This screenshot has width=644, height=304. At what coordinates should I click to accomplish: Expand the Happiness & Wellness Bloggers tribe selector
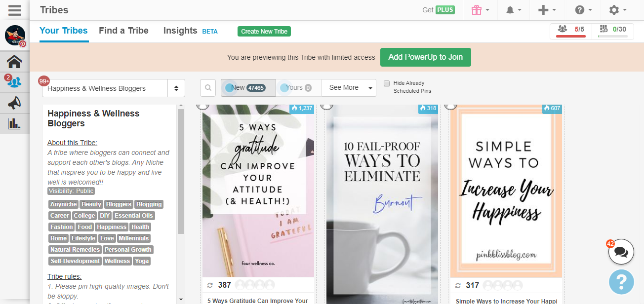click(x=113, y=88)
